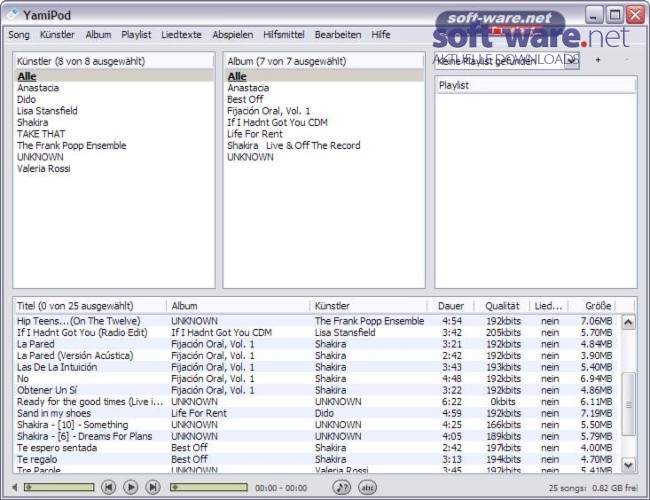Sort songs by Größe column header
Image resolution: width=650 pixels, height=500 pixels.
tap(592, 306)
